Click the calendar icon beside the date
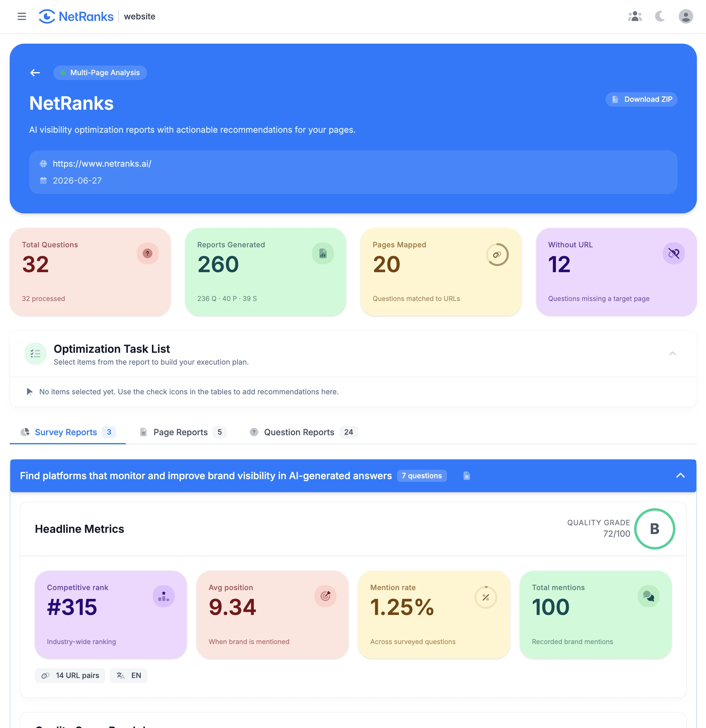Viewport: 706px width, 728px height. click(43, 181)
